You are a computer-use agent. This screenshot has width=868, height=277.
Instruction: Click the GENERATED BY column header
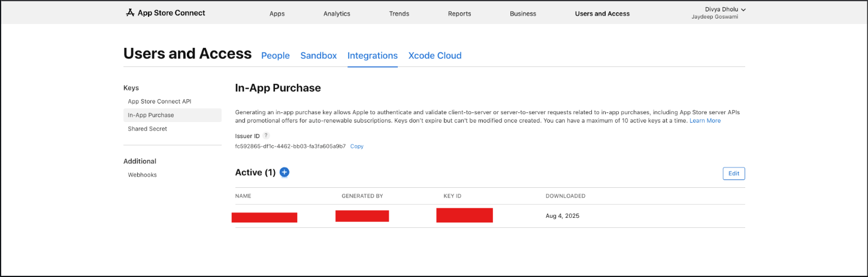362,196
